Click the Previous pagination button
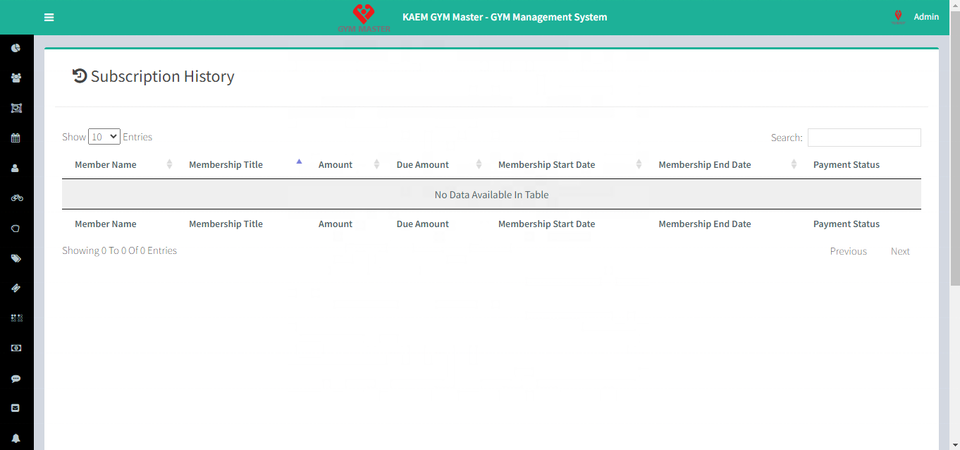Image resolution: width=960 pixels, height=450 pixels. tap(848, 251)
